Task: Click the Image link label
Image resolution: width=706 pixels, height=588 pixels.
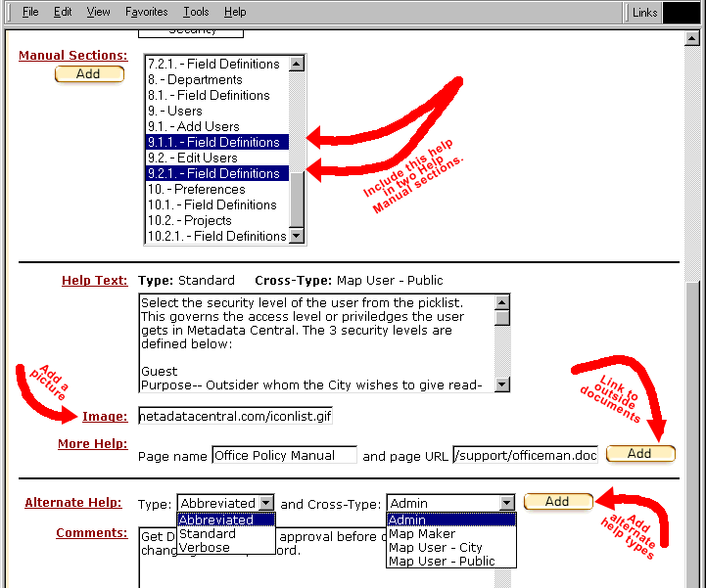Action: (x=105, y=417)
